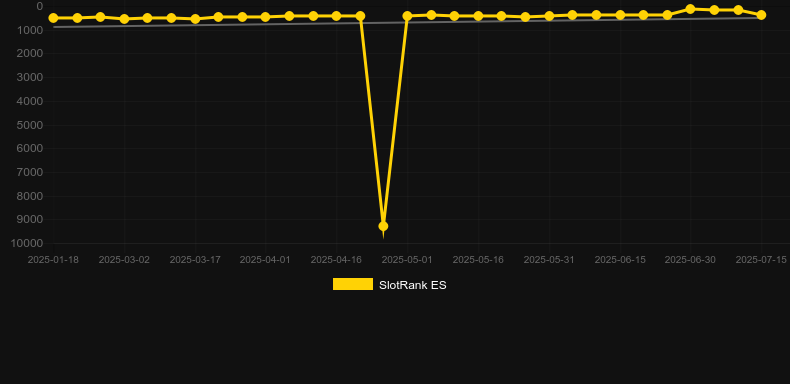Select the highest data point above 2025-06-30
Viewport: 790px width, 384px height.
coord(690,9)
